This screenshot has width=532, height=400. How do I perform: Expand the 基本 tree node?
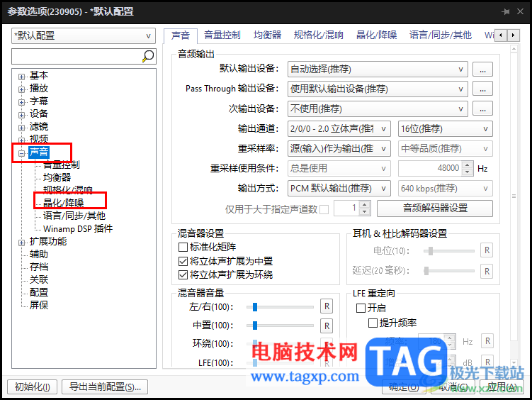tap(21, 77)
